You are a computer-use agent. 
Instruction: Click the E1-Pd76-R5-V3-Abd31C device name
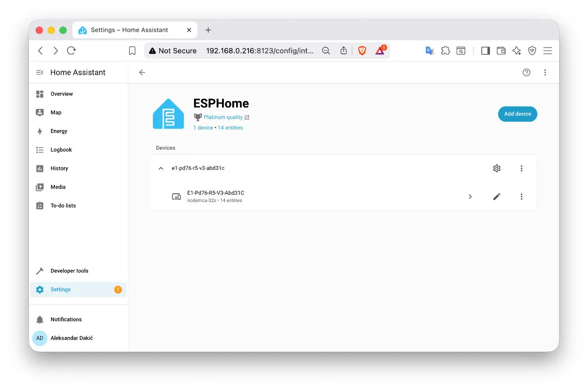pos(216,193)
